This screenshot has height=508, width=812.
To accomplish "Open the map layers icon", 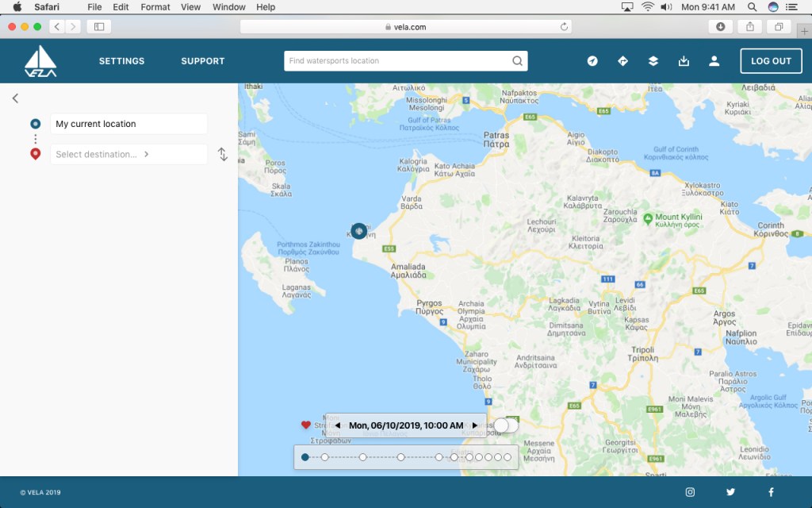I will pyautogui.click(x=653, y=61).
